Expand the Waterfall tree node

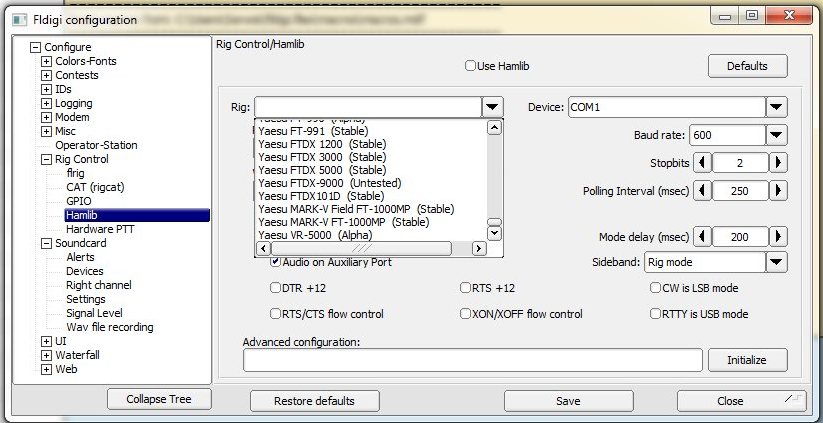coord(47,355)
